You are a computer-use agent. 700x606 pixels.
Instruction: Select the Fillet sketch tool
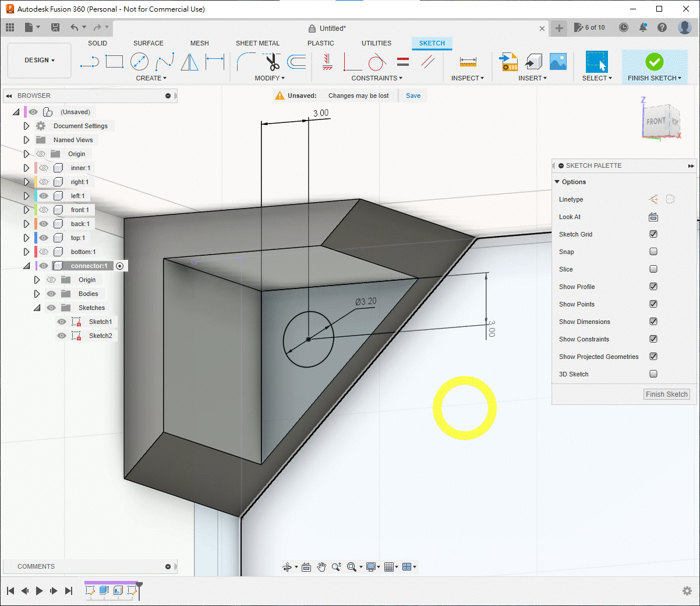pos(246,62)
